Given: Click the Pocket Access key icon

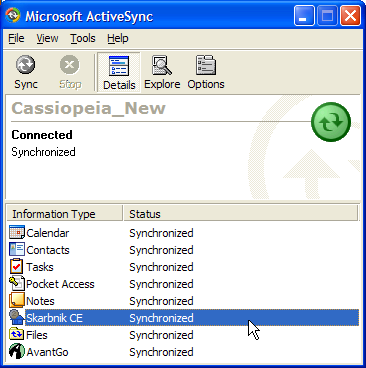Looking at the screenshot, I should click(17, 283).
